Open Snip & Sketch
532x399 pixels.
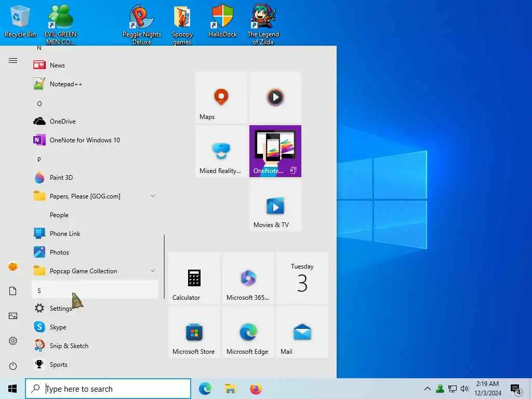[x=95, y=345]
